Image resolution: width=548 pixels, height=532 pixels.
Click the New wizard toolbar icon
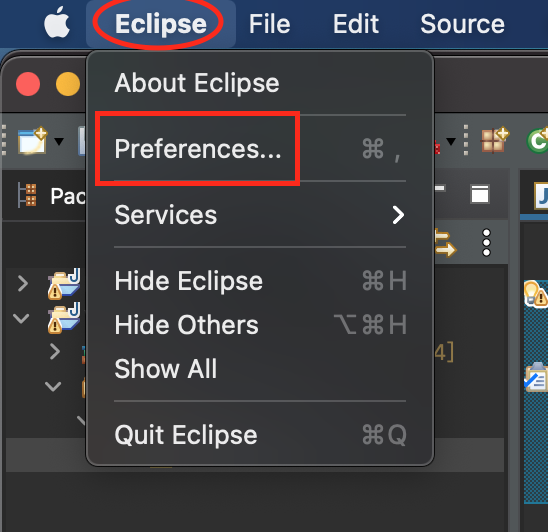click(x=33, y=141)
